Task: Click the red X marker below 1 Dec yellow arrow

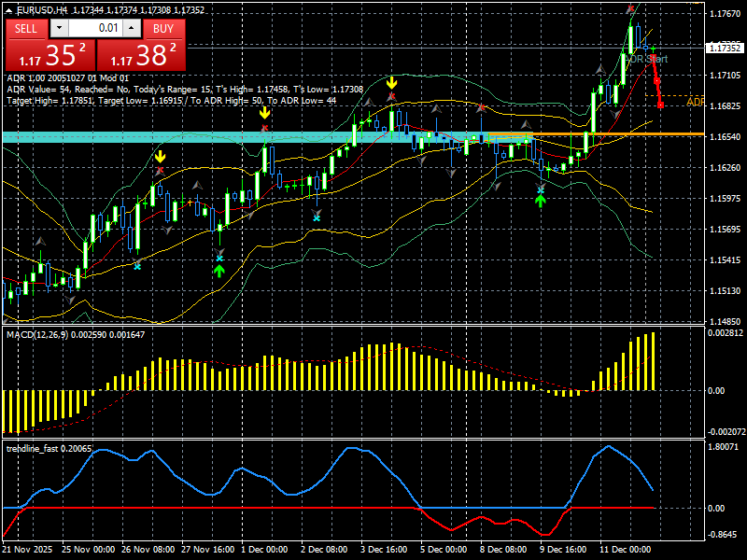Action: [x=264, y=128]
